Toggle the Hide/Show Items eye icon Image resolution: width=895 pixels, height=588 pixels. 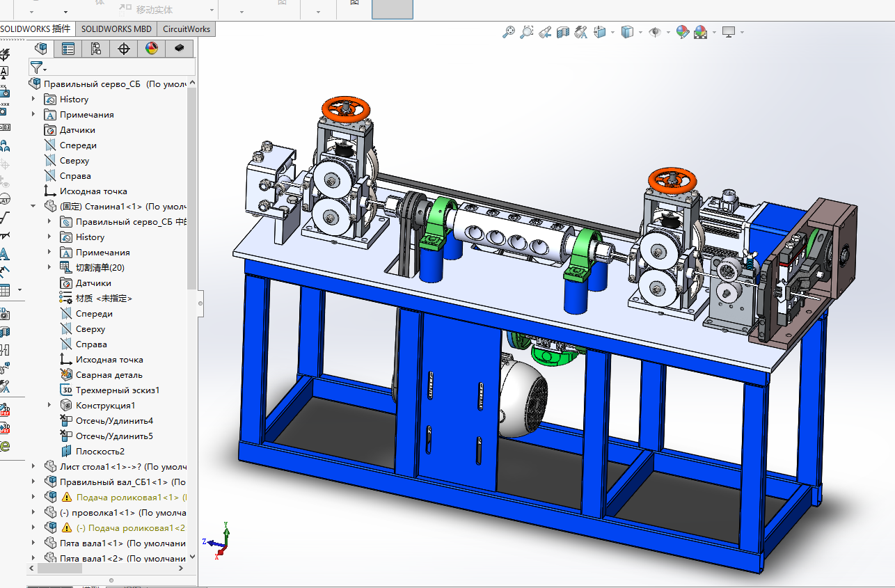[x=654, y=31]
